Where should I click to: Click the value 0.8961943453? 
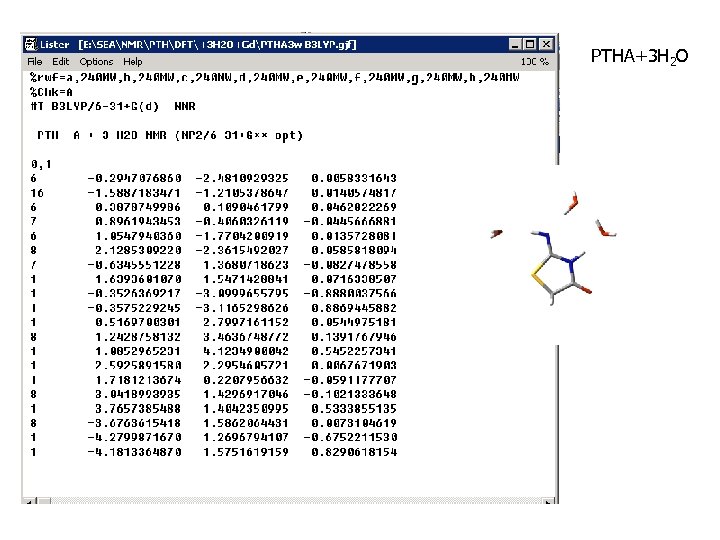[x=138, y=221]
